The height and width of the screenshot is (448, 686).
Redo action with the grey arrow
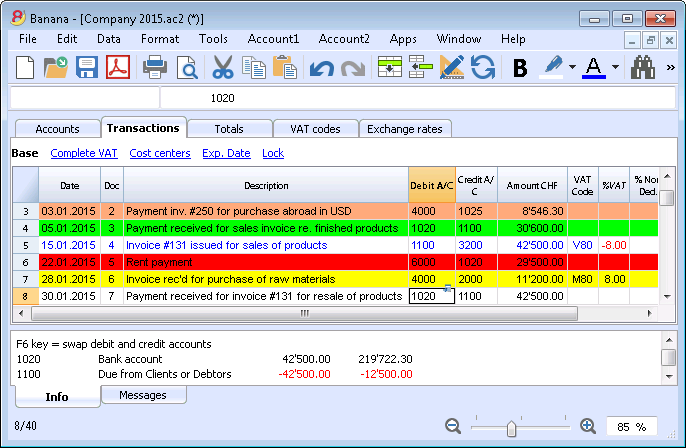point(353,68)
